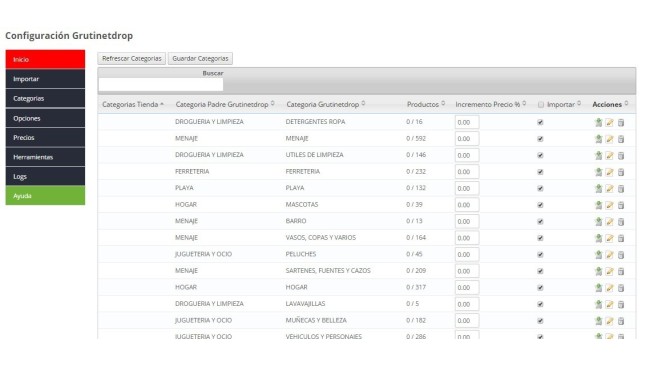Edit the PLAYA category row
Image resolution: width=646 pixels, height=366 pixels.
tap(609, 188)
